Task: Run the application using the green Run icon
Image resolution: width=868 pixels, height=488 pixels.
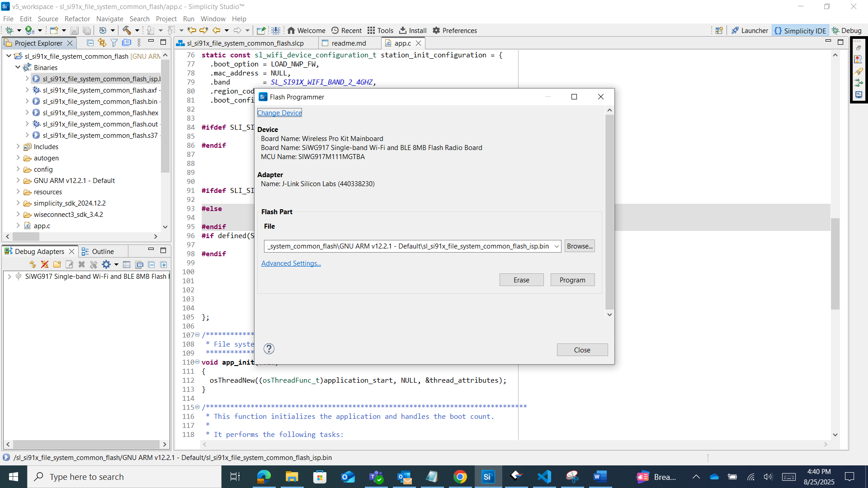Action: pyautogui.click(x=28, y=30)
